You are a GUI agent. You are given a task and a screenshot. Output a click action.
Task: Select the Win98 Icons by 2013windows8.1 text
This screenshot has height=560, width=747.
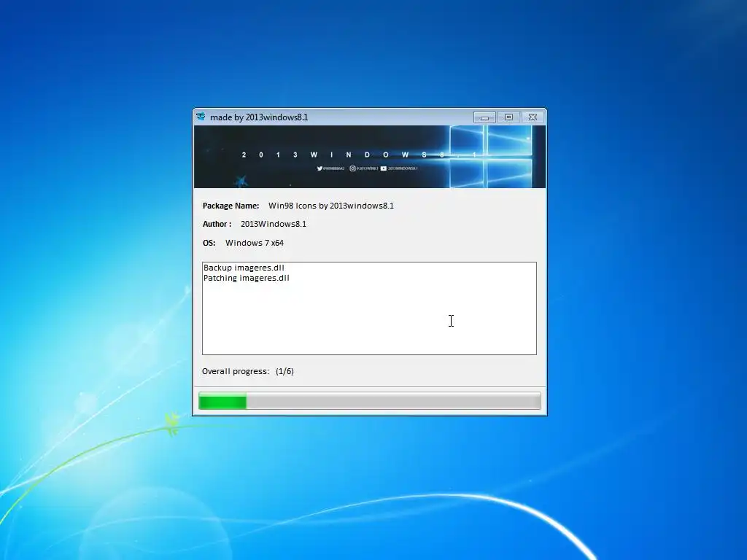[x=331, y=206]
